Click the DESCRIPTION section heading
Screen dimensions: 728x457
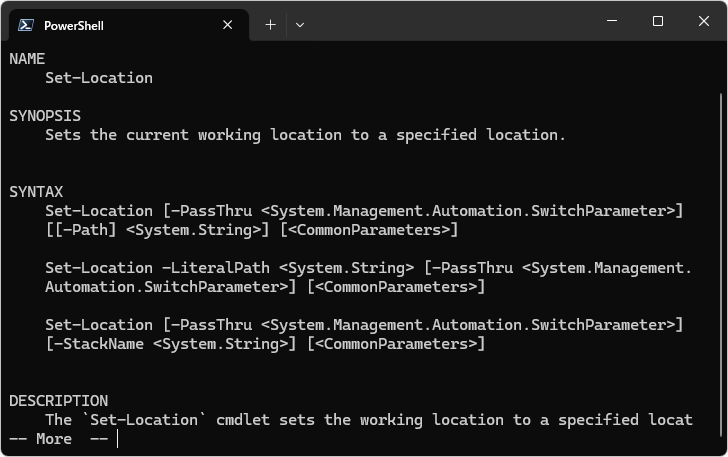point(58,401)
